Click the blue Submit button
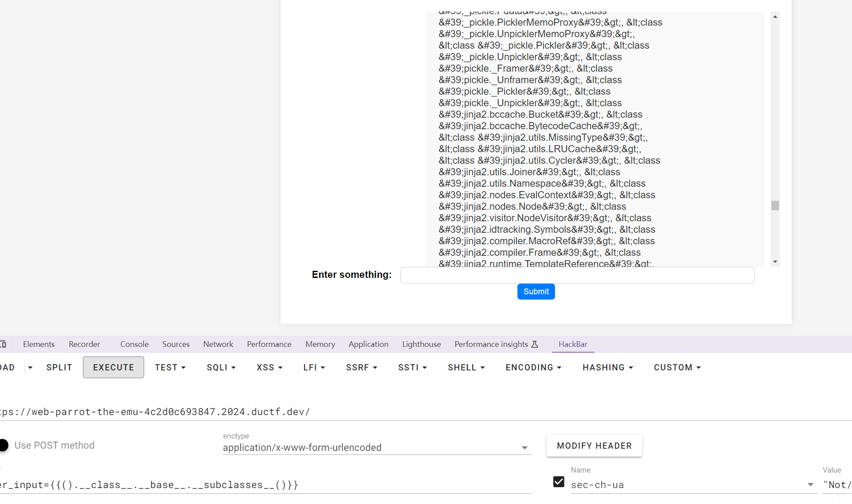The width and height of the screenshot is (852, 504). click(x=536, y=292)
